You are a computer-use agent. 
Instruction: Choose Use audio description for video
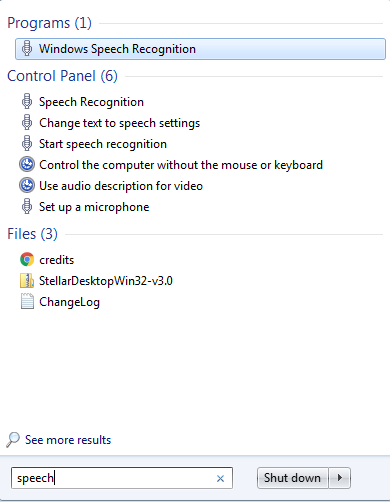pos(121,186)
